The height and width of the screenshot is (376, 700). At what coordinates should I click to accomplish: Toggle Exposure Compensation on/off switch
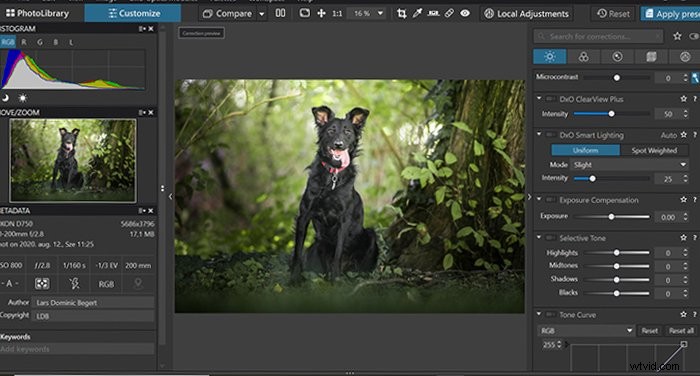[x=550, y=200]
